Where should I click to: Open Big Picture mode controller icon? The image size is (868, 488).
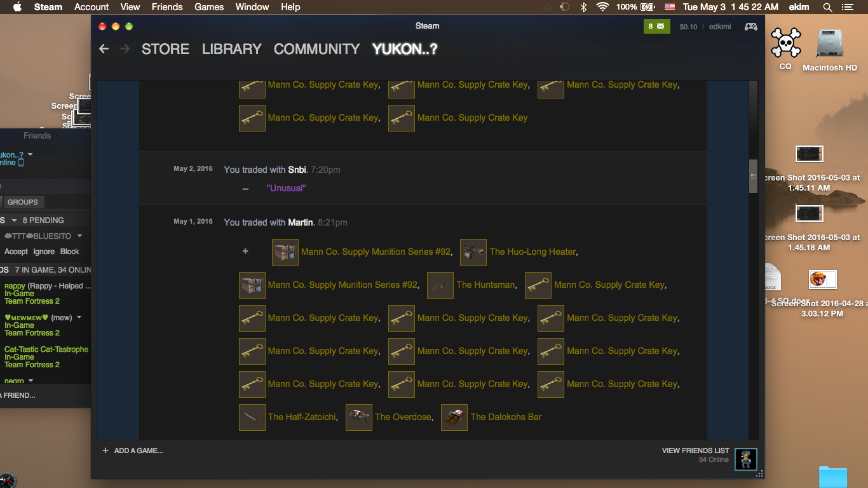pyautogui.click(x=750, y=27)
